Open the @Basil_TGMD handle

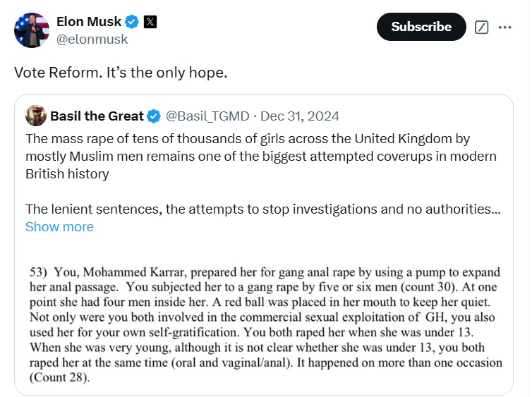(207, 116)
